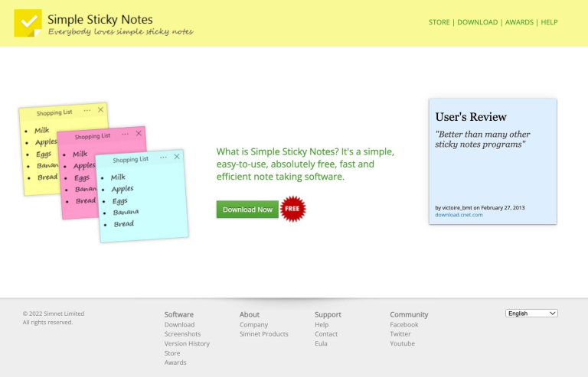Click the Software footer column heading

(x=179, y=314)
